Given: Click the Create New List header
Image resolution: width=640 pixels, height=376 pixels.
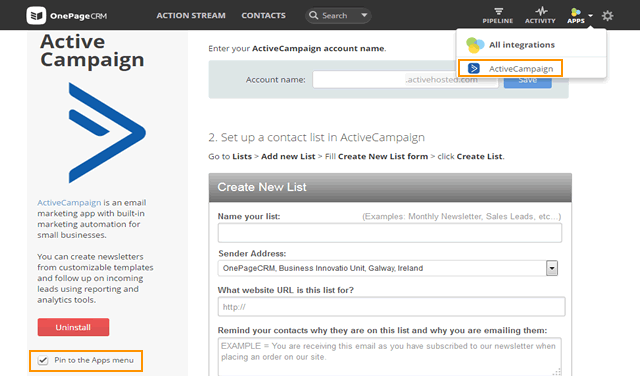Looking at the screenshot, I should click(x=390, y=187).
